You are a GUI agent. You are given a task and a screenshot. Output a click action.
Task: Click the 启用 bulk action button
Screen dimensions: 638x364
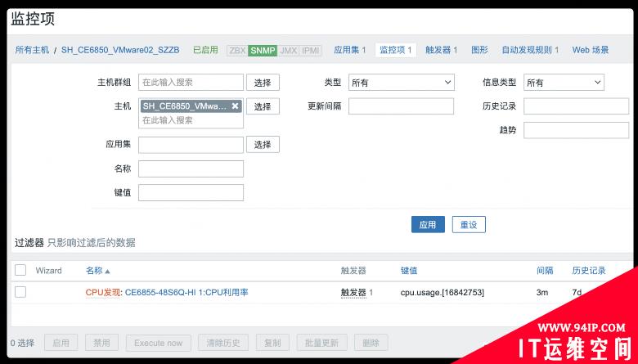(61, 343)
